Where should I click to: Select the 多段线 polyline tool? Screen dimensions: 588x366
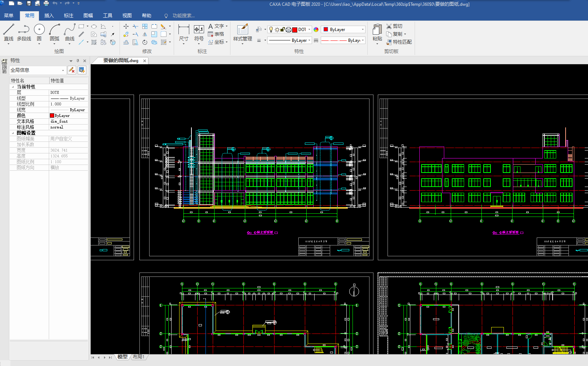24,32
